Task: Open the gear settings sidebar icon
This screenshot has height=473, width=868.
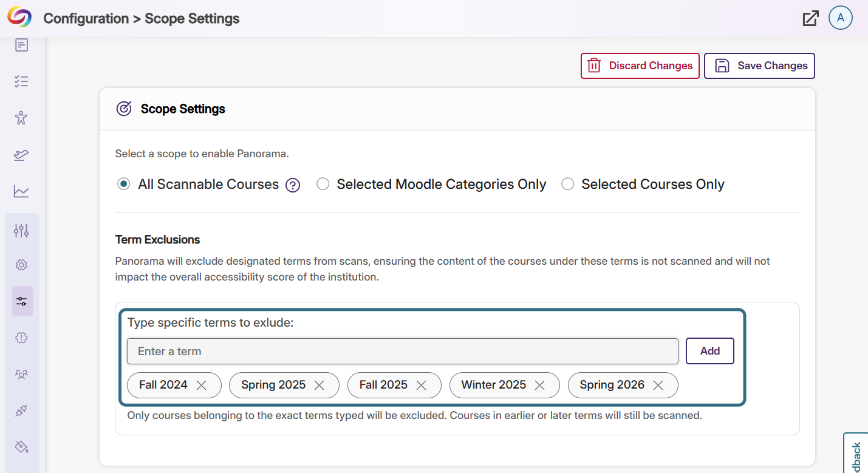Action: coord(22,265)
